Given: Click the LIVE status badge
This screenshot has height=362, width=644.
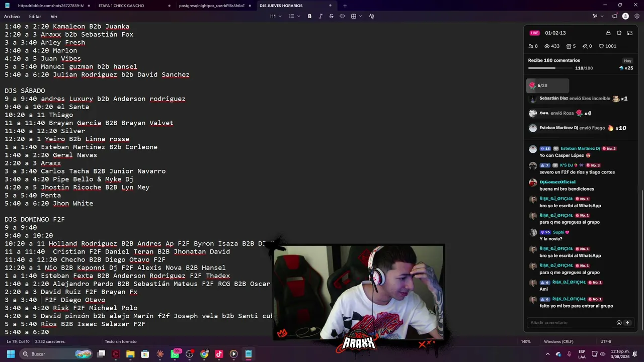Looking at the screenshot, I should [x=534, y=33].
